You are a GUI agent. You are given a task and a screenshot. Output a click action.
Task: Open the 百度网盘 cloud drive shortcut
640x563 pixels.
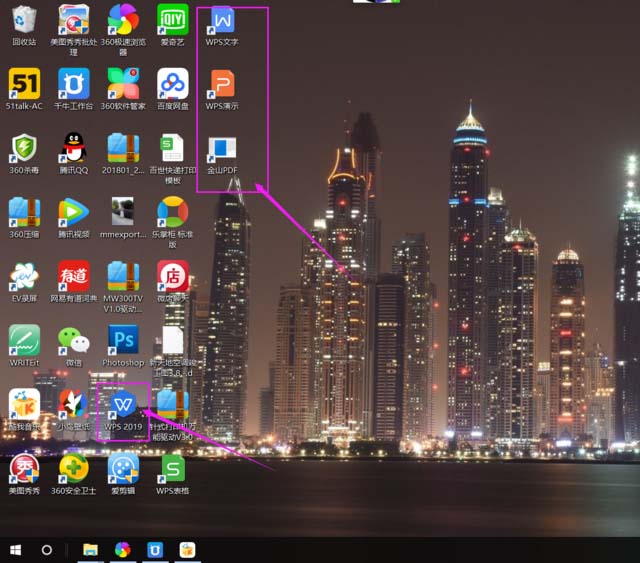coord(173,84)
